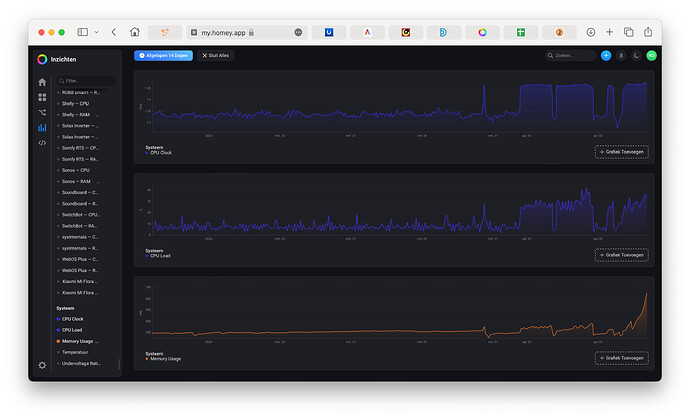Click the Homey rainbow logo next to Inzichten

[42, 59]
